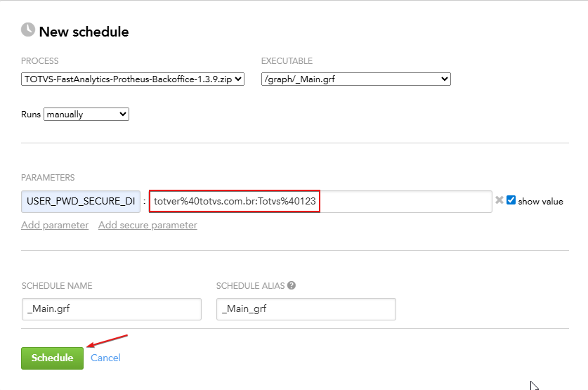Click the SCHEDULE ALIAS label text
Screen dimensions: 588x390
pos(249,286)
